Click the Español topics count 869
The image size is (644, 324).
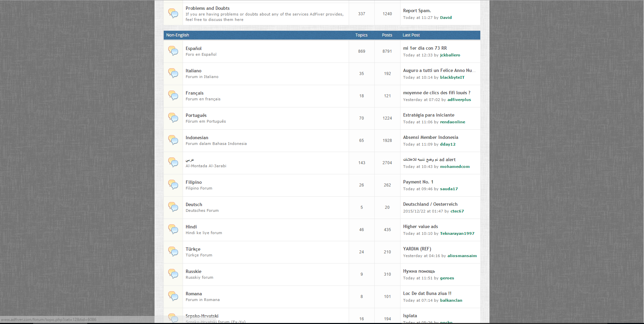click(362, 51)
